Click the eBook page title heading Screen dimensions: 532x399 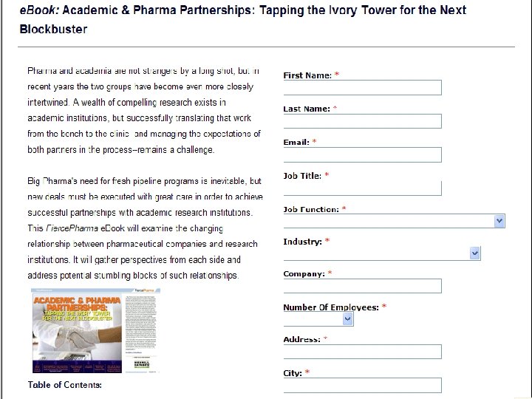(242, 20)
